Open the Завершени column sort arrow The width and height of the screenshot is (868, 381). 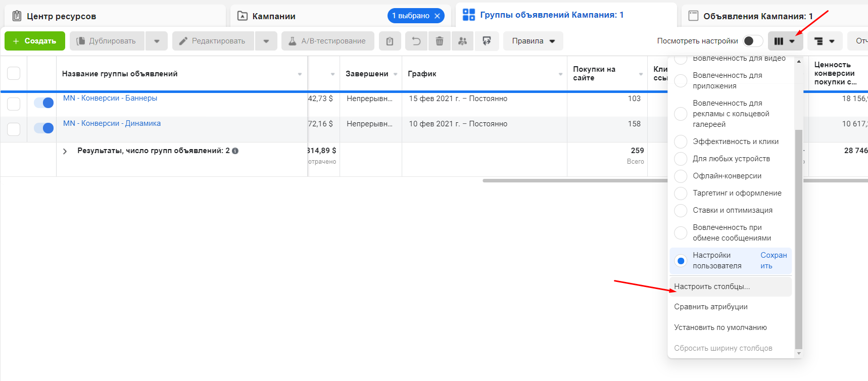tap(395, 74)
